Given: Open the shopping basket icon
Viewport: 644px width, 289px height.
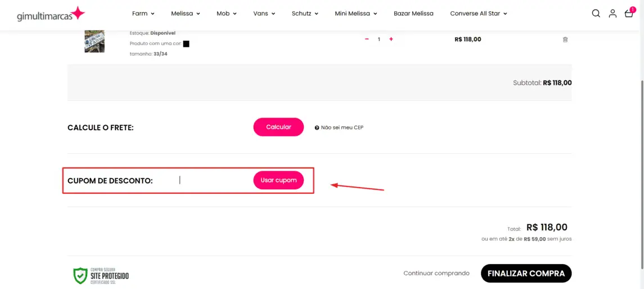Looking at the screenshot, I should 629,13.
